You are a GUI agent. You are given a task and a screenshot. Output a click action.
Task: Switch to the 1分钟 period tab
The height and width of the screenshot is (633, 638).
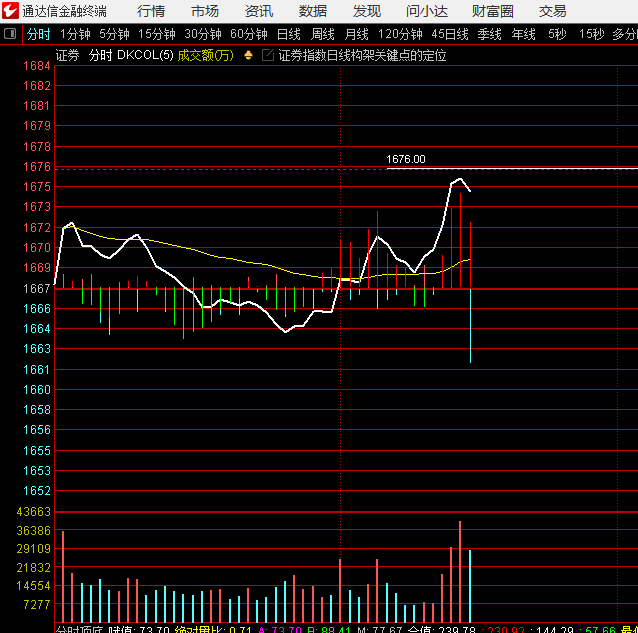[75, 34]
